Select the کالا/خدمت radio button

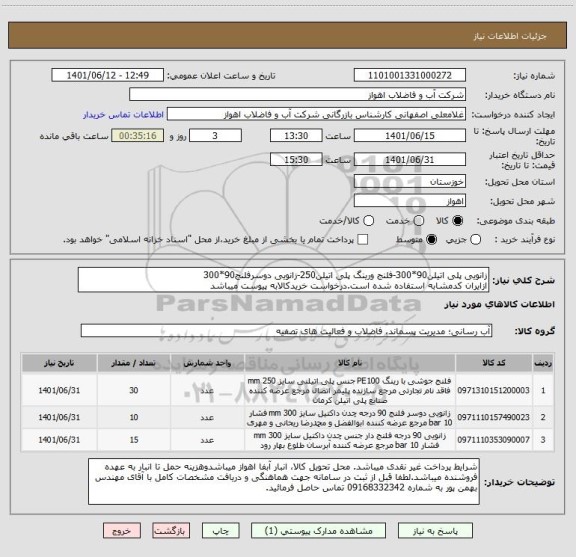point(368,220)
